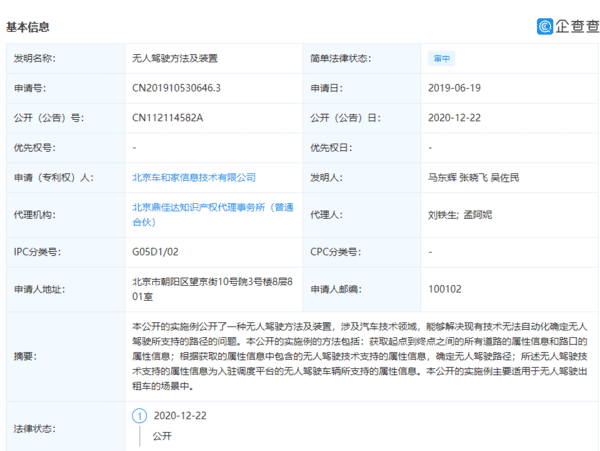Open applicant link 北京车和家信息技术有限公司
The width and height of the screenshot is (600, 451).
tap(194, 177)
